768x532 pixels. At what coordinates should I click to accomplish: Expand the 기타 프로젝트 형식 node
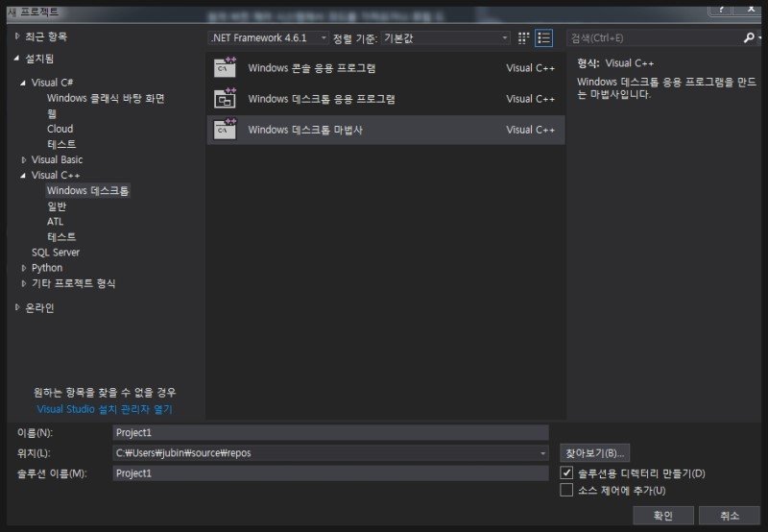coord(23,283)
